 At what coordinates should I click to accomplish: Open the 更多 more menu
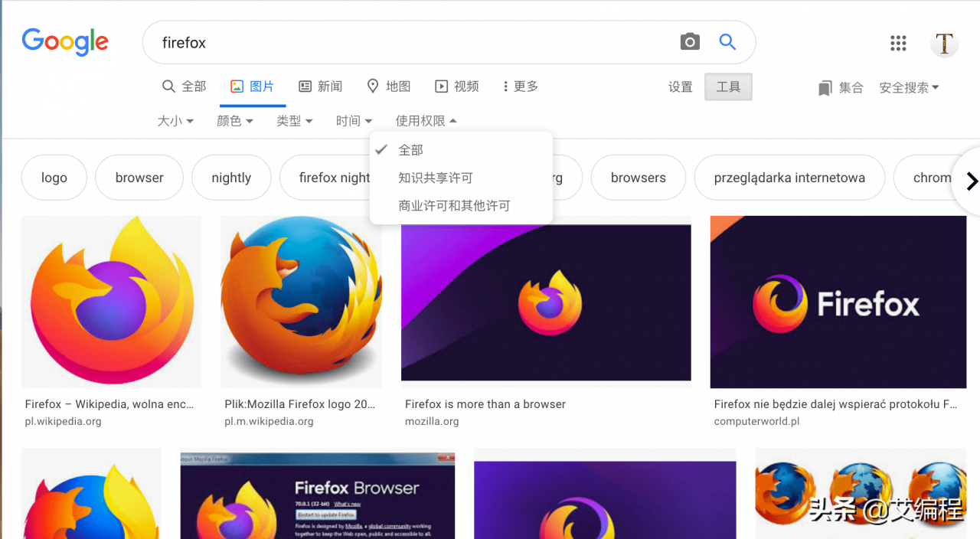tap(520, 87)
